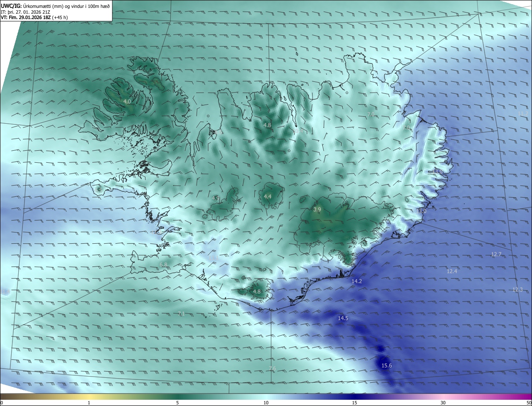Click the 4.8 value in north Iceland
The image size is (532, 406).
267,125
